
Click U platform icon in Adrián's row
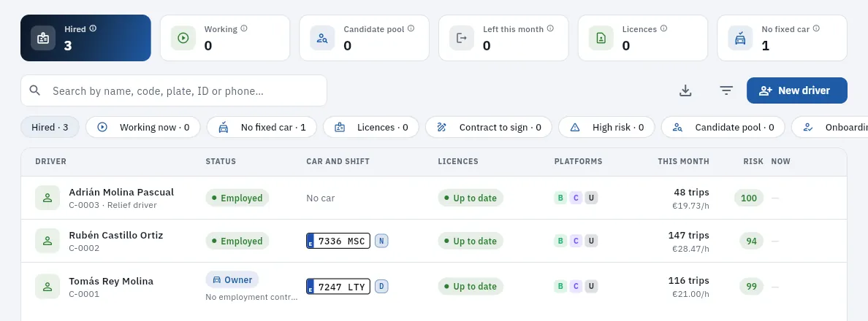(591, 198)
